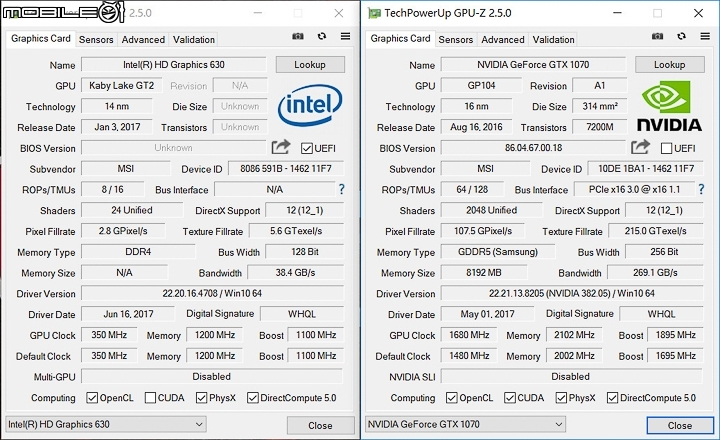This screenshot has width=720, height=440.
Task: Click the Pixel Fillrate value 107.5 GPixel/s
Action: [483, 231]
